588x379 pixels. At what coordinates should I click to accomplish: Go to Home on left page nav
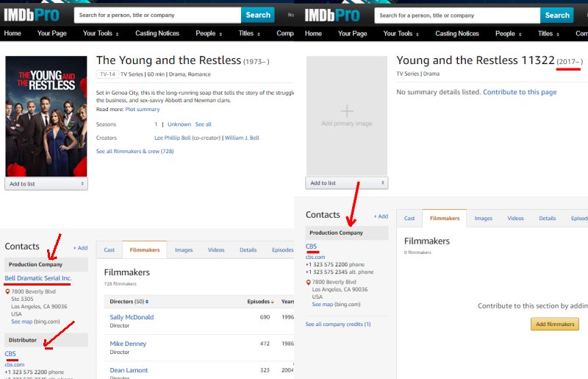pyautogui.click(x=12, y=33)
